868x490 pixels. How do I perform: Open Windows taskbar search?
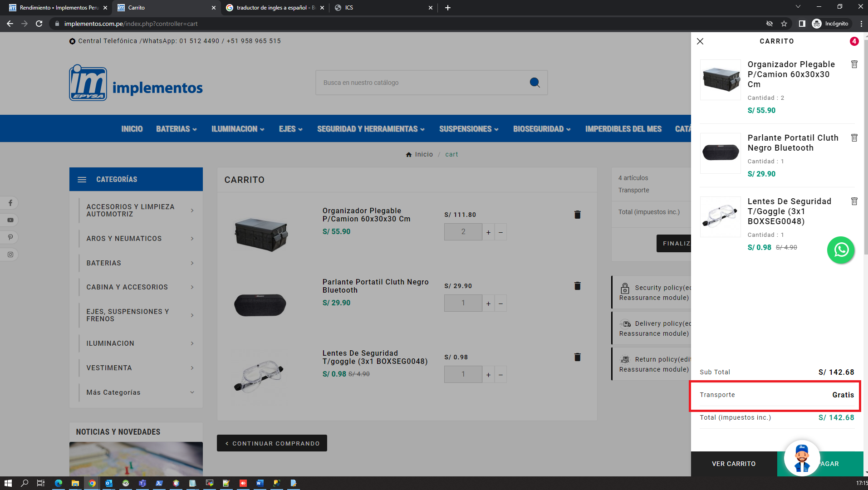(x=25, y=483)
